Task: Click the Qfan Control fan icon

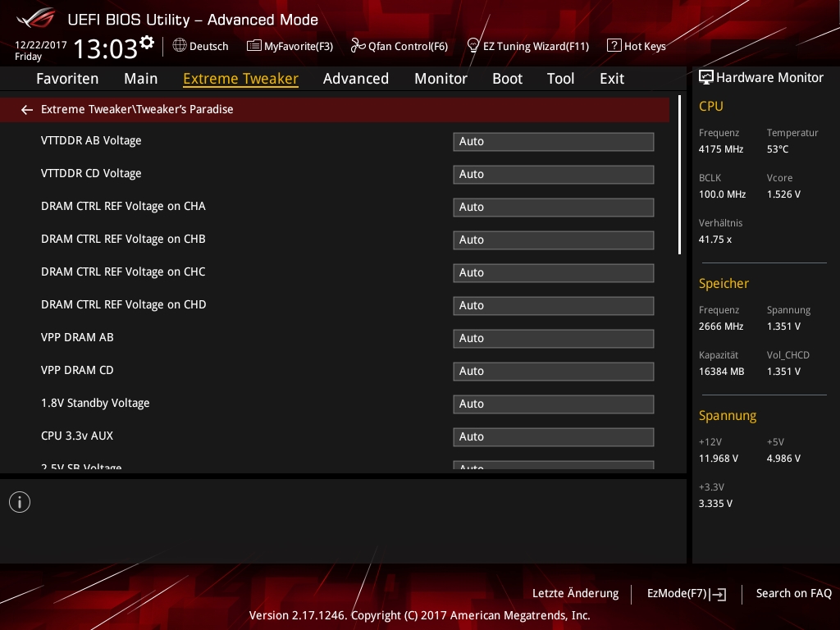Action: pos(358,46)
